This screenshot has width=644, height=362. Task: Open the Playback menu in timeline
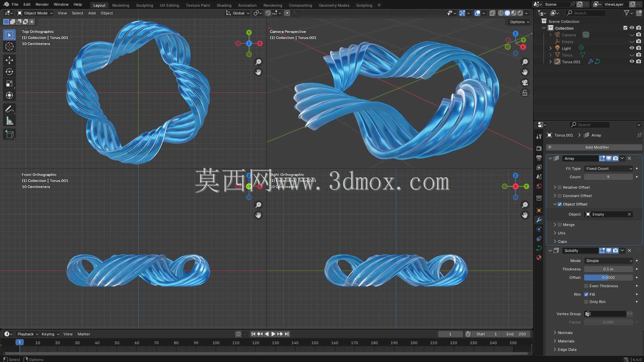point(28,334)
